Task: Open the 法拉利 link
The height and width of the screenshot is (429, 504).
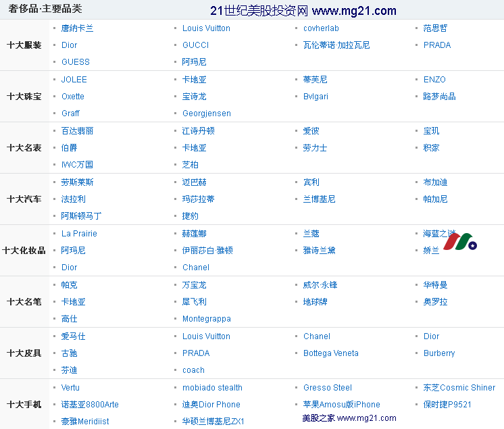Action: (x=74, y=199)
